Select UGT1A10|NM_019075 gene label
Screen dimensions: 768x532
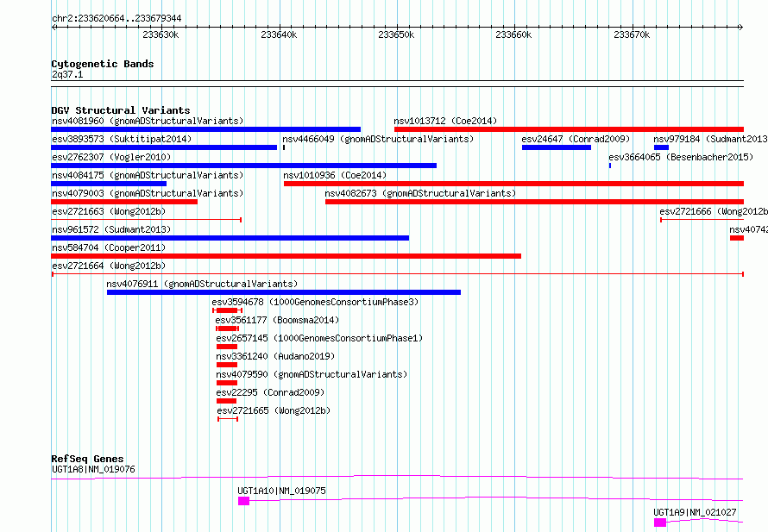point(281,491)
